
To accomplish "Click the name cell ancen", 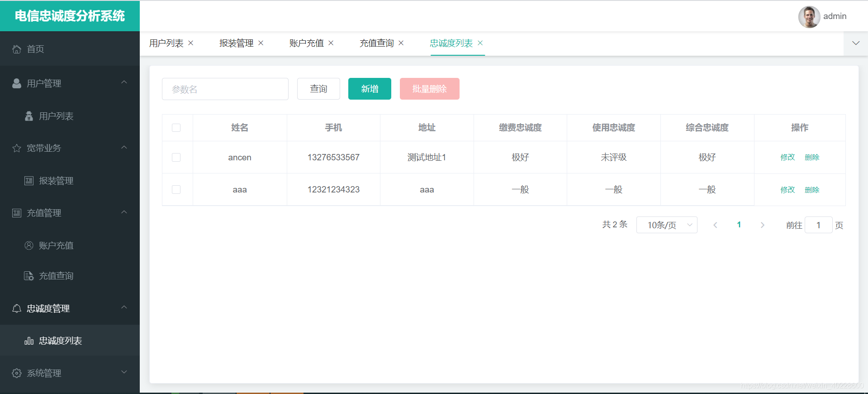I will [240, 158].
